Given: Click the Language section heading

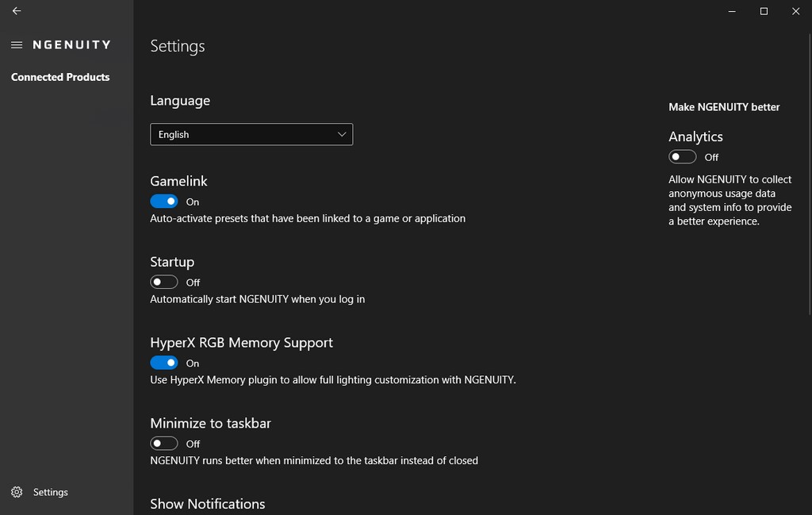Looking at the screenshot, I should (180, 101).
